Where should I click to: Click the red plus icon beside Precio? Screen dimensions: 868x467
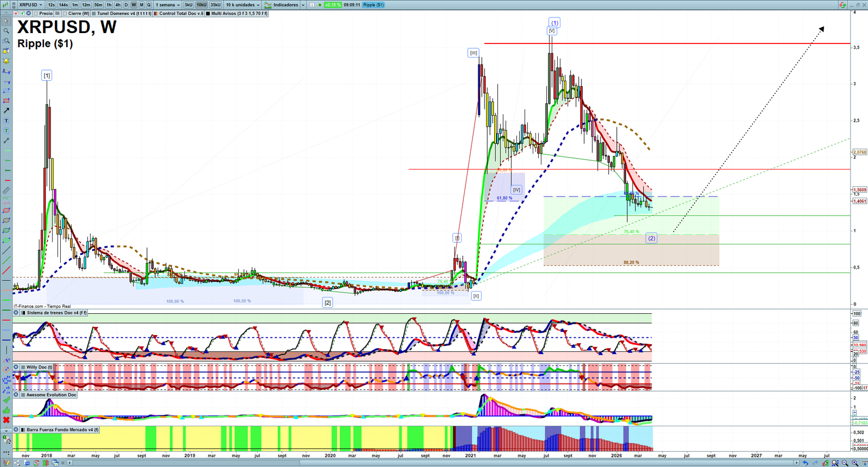tap(16, 14)
